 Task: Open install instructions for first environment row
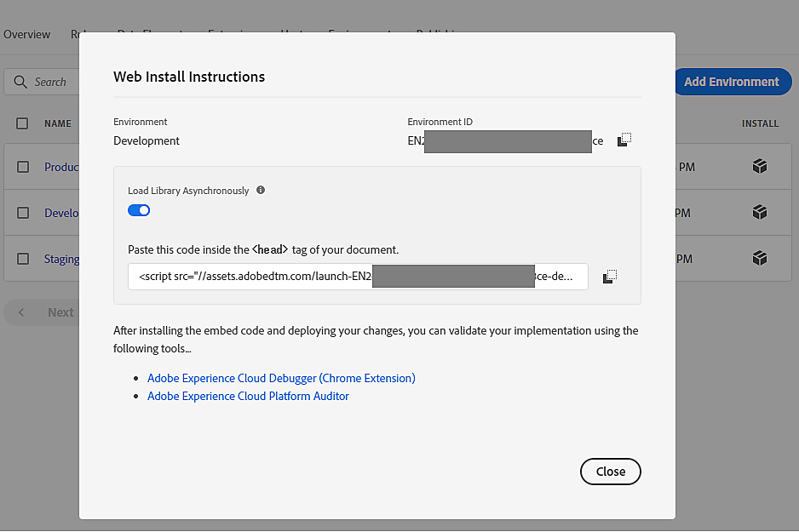coord(760,167)
